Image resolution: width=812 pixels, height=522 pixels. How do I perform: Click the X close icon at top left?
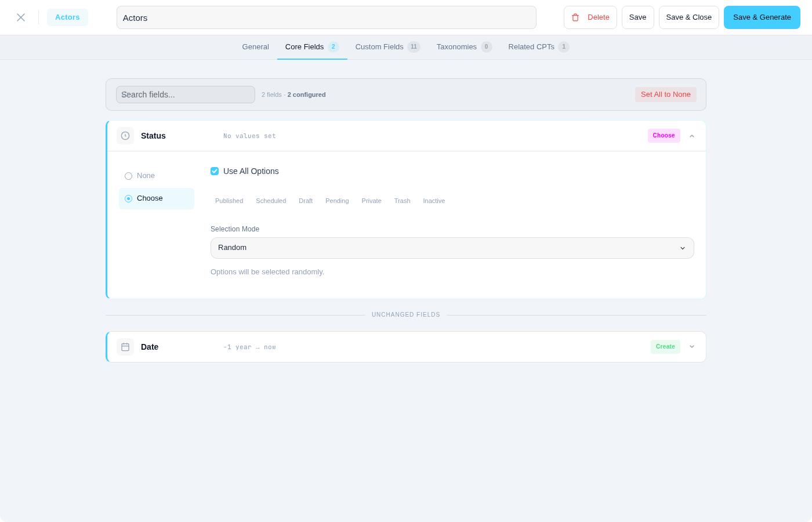21,17
